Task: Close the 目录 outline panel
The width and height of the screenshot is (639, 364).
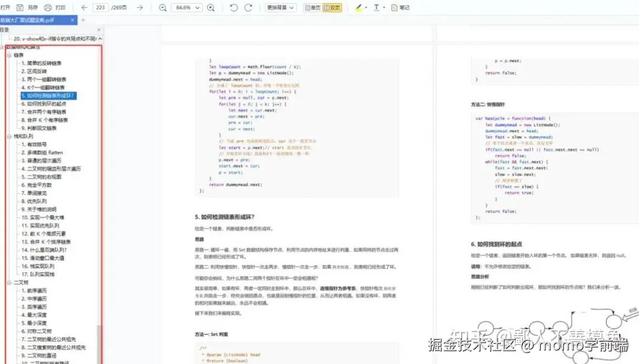Action: [99, 30]
